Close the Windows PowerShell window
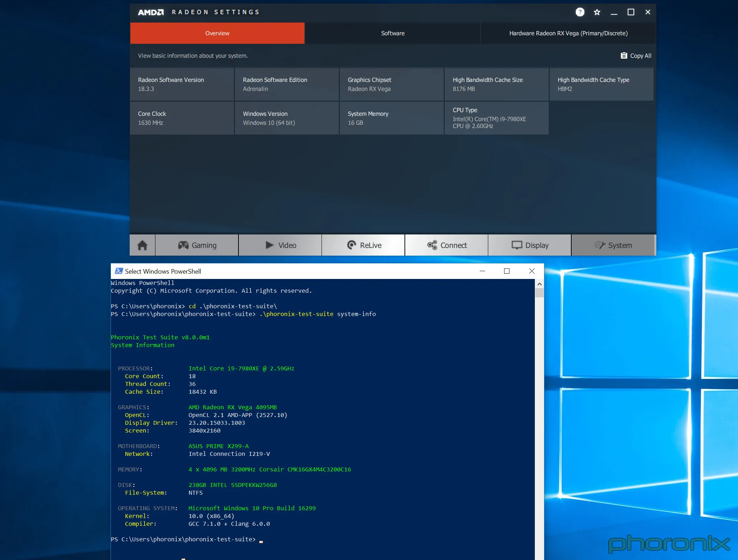Screen dimensions: 738x560 pyautogui.click(x=532, y=271)
